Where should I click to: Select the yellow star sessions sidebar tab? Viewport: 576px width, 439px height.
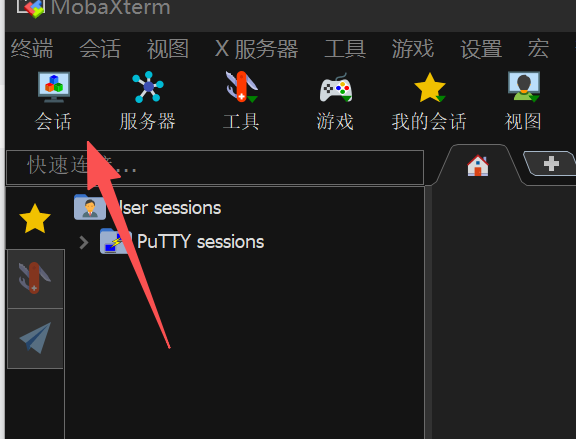click(35, 219)
